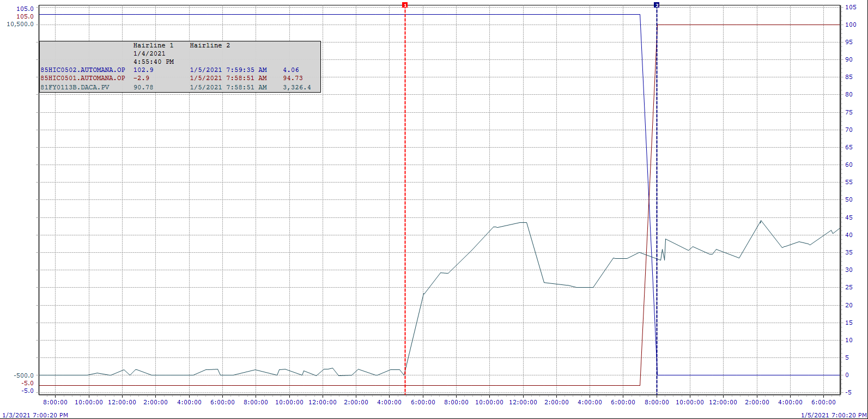Click the right axis label 40

[x=849, y=235]
